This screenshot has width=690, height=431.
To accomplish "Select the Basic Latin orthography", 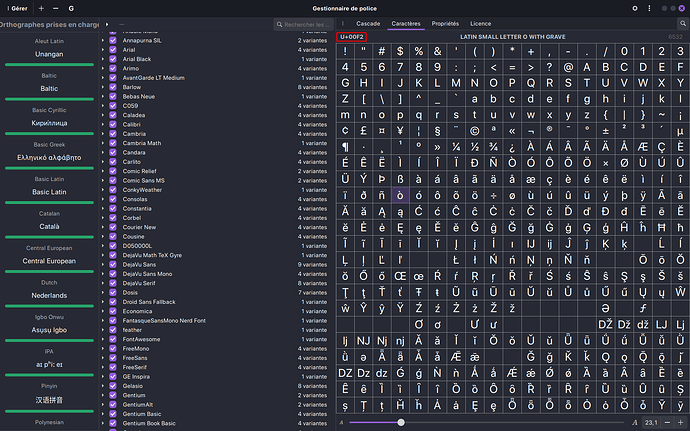I will (49, 192).
